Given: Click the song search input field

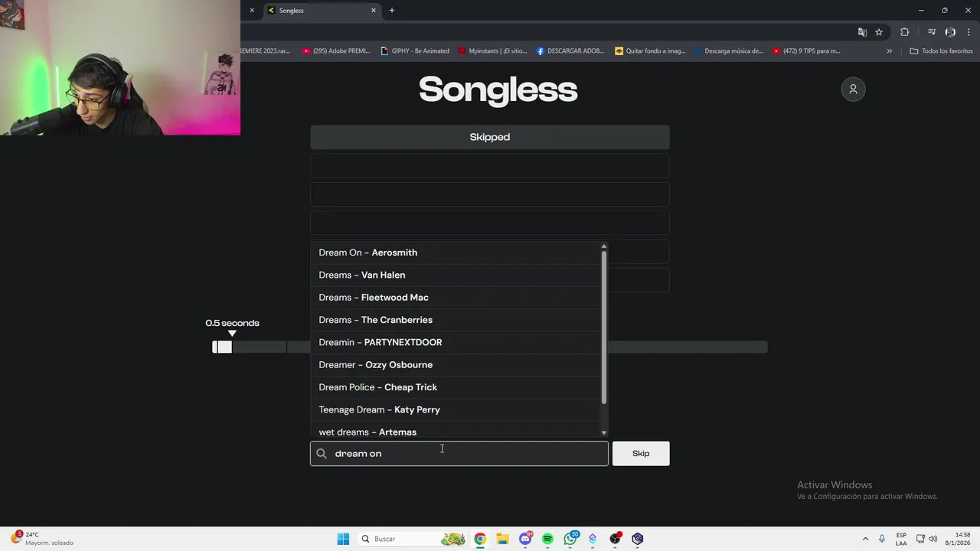Looking at the screenshot, I should (x=459, y=454).
